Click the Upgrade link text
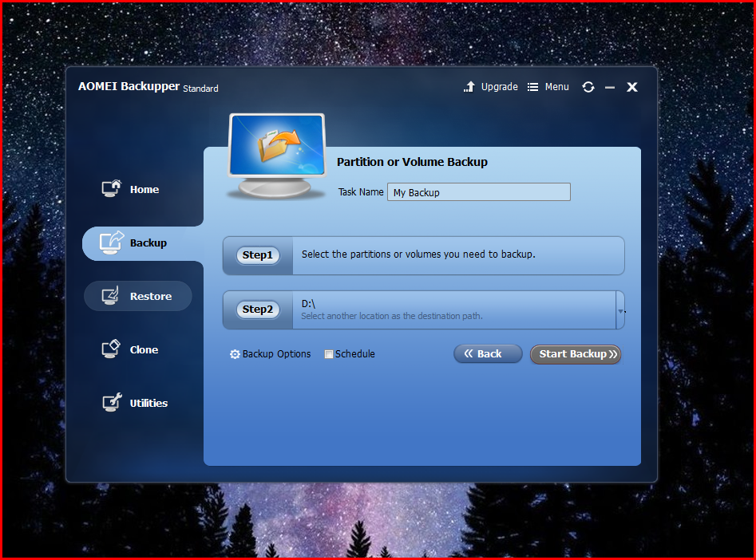The width and height of the screenshot is (756, 560). pos(500,87)
